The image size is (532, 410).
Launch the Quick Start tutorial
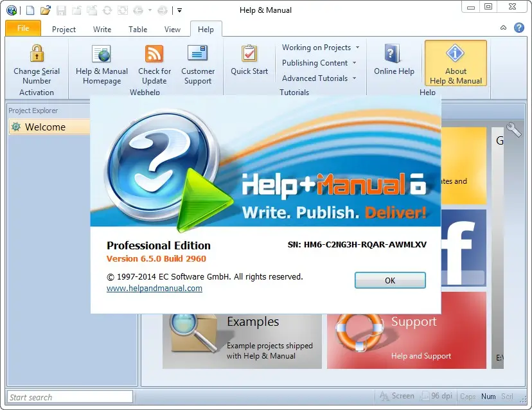click(249, 60)
